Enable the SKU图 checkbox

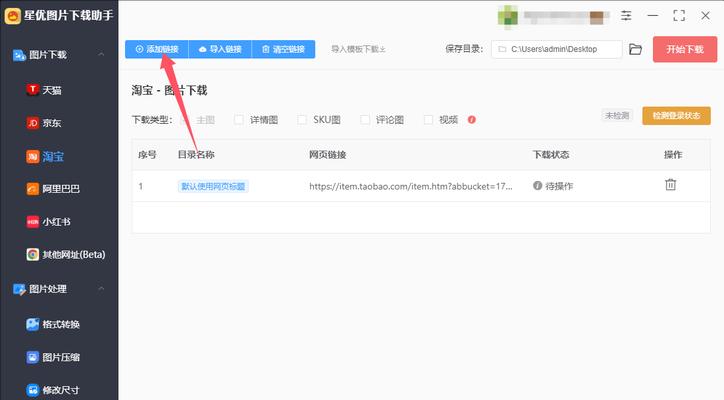pyautogui.click(x=302, y=120)
